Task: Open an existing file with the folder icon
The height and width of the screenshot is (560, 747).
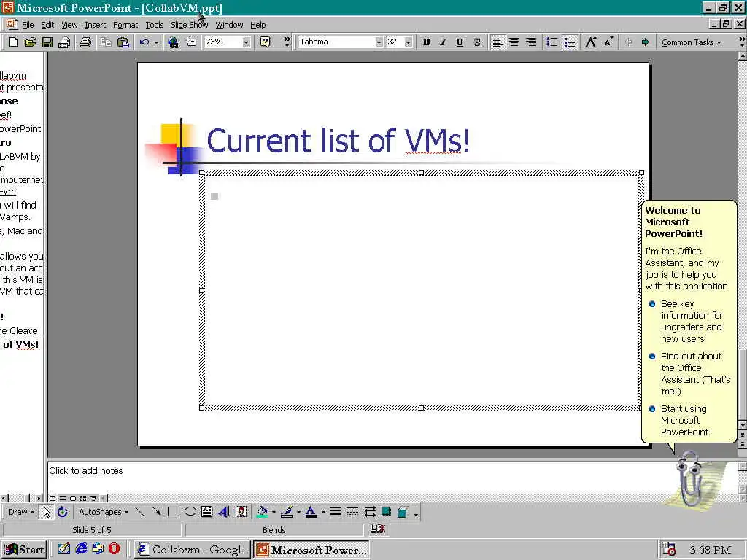Action: pyautogui.click(x=30, y=42)
